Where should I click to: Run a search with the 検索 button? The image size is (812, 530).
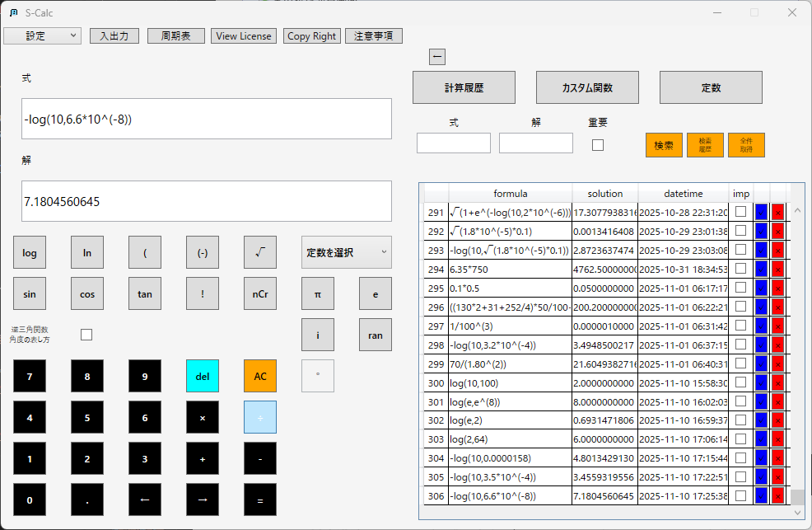[663, 144]
